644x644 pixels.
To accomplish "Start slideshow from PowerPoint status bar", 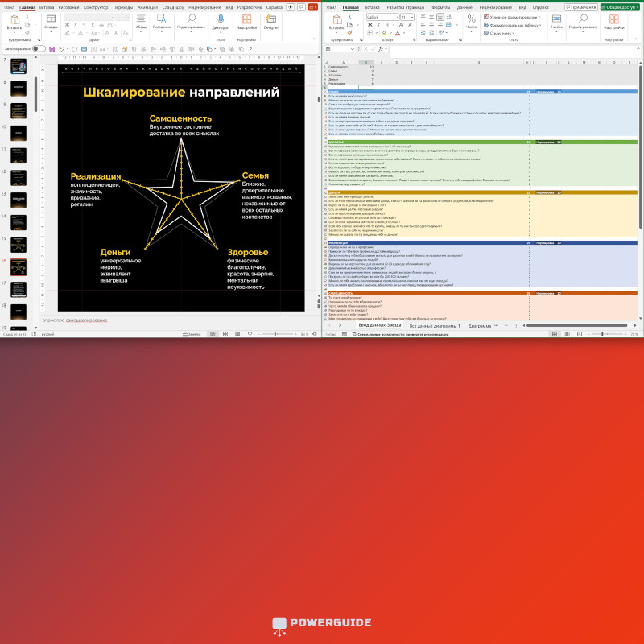I will [250, 334].
